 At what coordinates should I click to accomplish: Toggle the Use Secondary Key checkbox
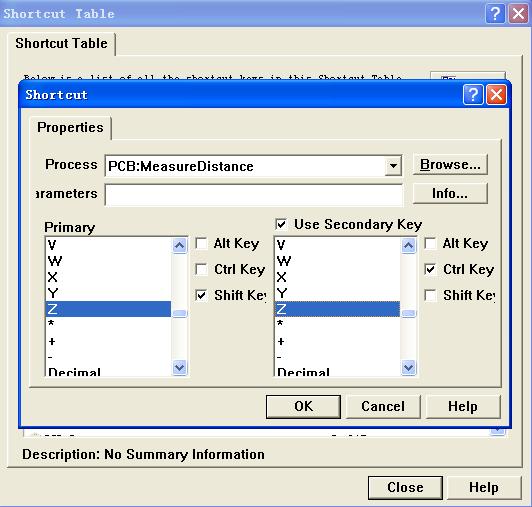[281, 224]
